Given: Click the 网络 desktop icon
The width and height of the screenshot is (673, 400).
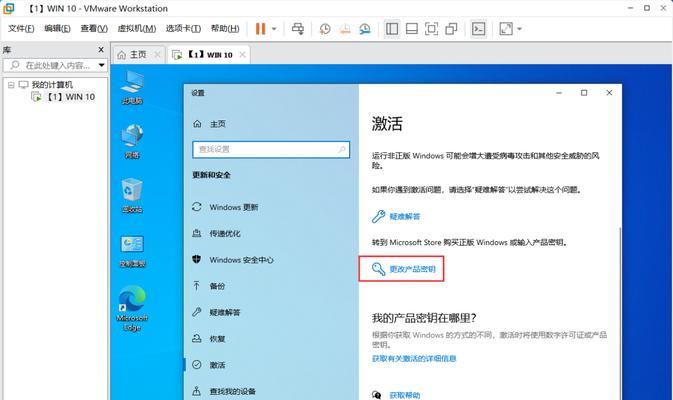Looking at the screenshot, I should pyautogui.click(x=132, y=142).
